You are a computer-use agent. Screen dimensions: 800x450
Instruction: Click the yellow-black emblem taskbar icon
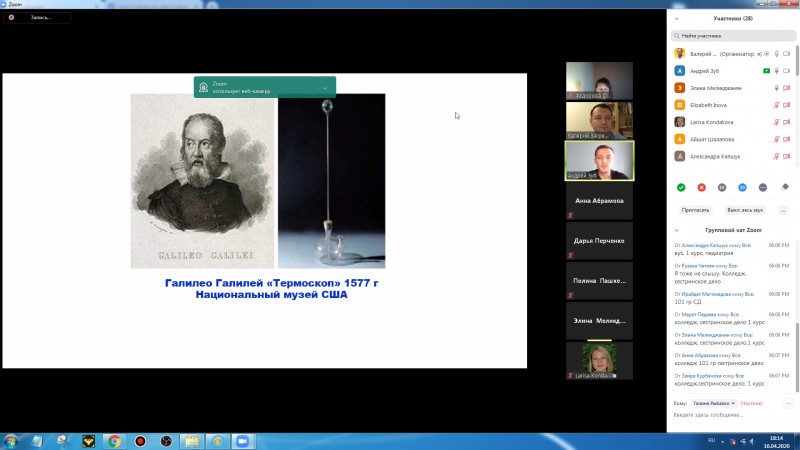[x=88, y=441]
